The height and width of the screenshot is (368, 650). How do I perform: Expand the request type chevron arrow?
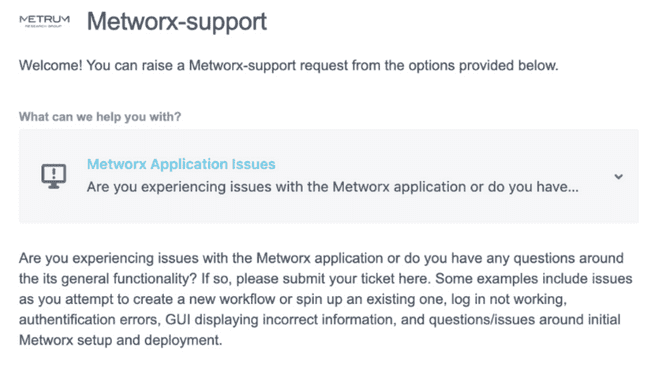tap(618, 177)
